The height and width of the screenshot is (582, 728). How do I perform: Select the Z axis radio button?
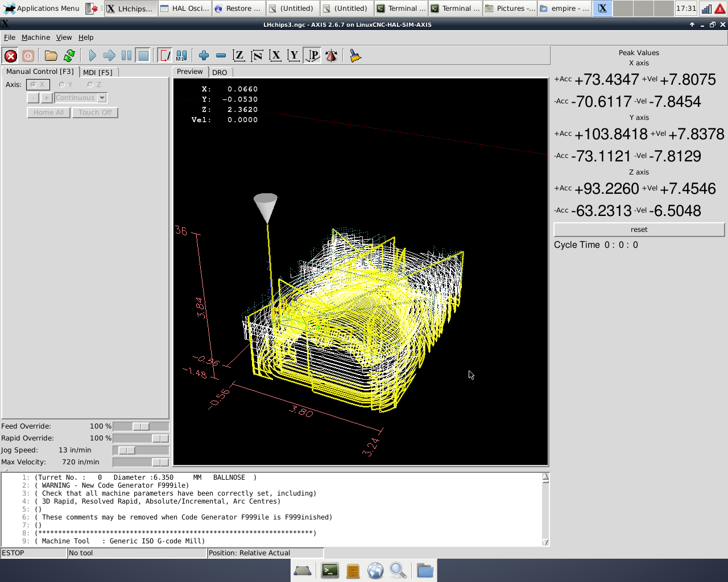click(90, 85)
